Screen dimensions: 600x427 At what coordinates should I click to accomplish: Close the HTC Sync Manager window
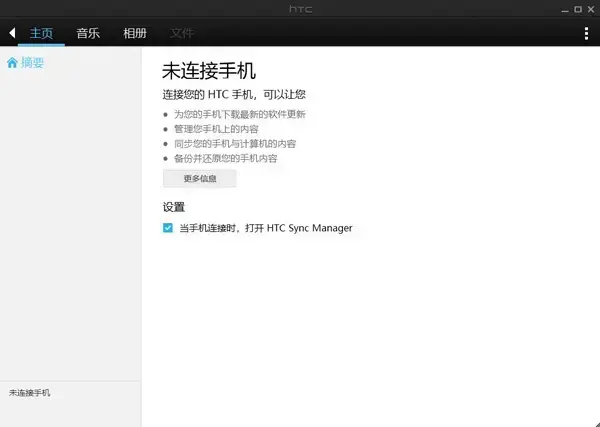point(591,10)
